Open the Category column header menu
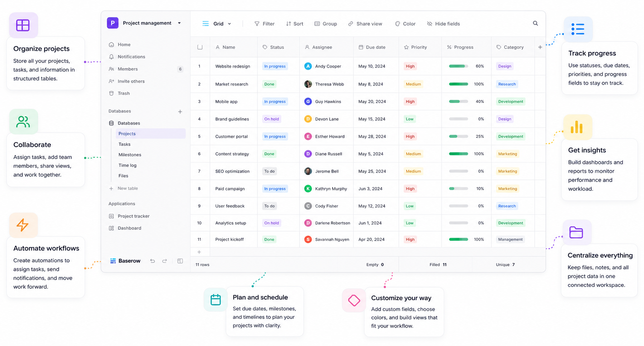The height and width of the screenshot is (346, 644). tap(513, 47)
